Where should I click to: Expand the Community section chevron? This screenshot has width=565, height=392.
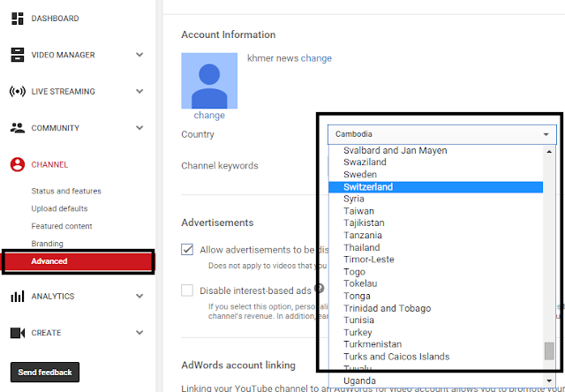coord(139,128)
